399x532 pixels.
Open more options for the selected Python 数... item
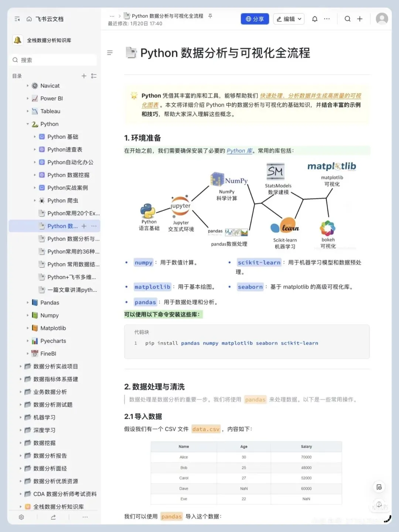94,226
